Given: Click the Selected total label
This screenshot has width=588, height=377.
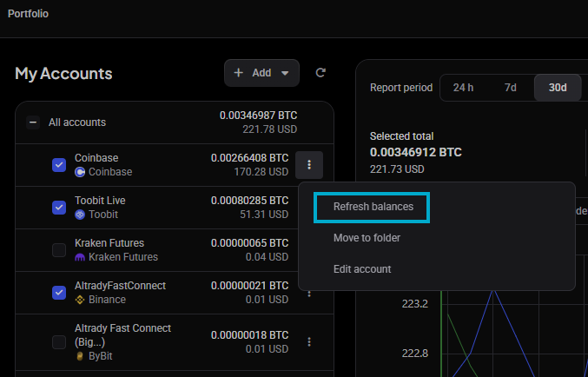Looking at the screenshot, I should [401, 136].
